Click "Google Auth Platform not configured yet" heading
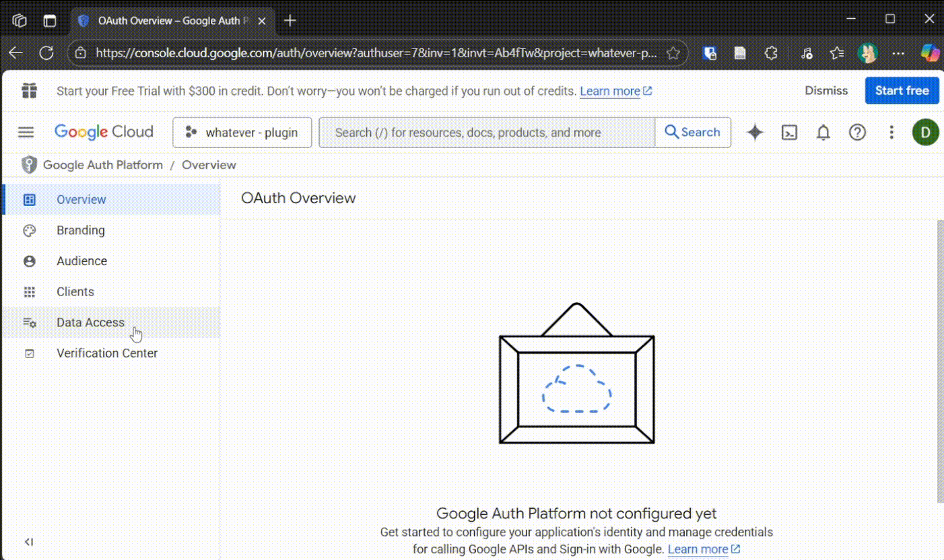944x560 pixels. (576, 514)
